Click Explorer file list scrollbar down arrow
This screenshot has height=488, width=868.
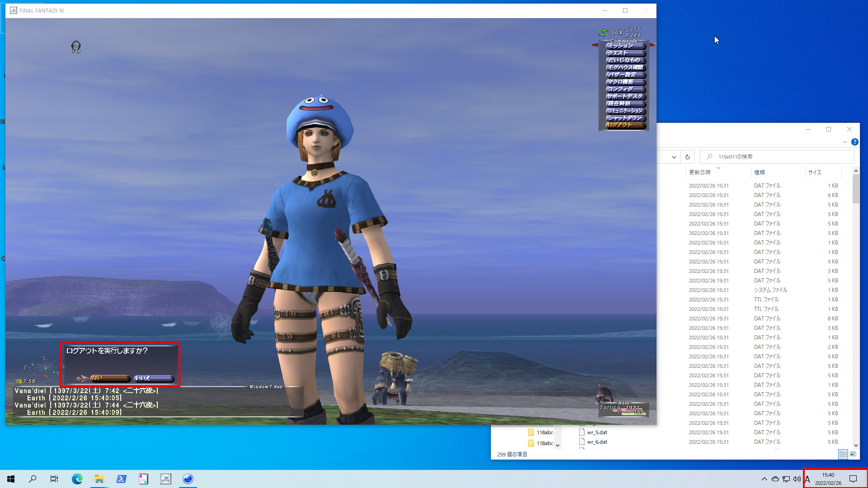(855, 445)
